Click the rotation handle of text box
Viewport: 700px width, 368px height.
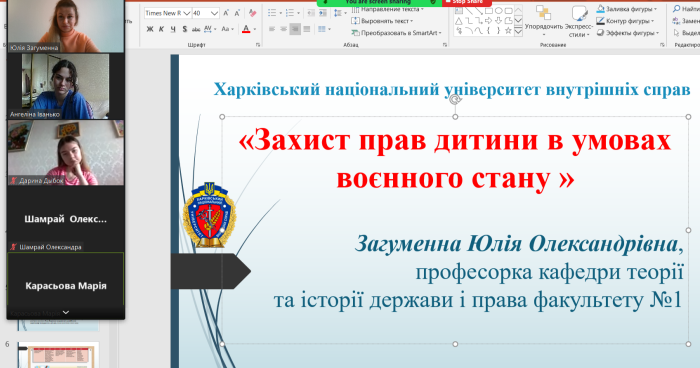[455, 99]
